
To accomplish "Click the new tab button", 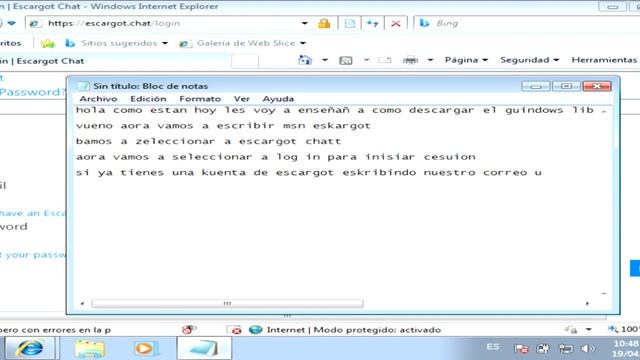I will 244,62.
